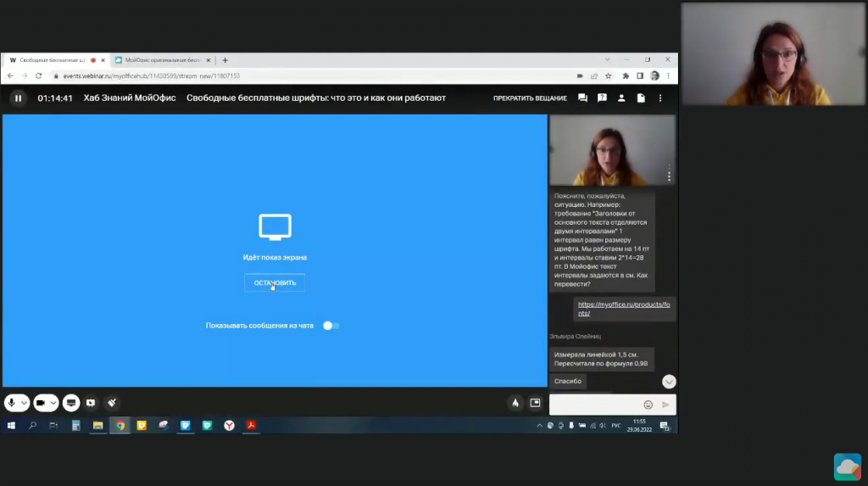Open emoji picker in chat input

(x=648, y=405)
